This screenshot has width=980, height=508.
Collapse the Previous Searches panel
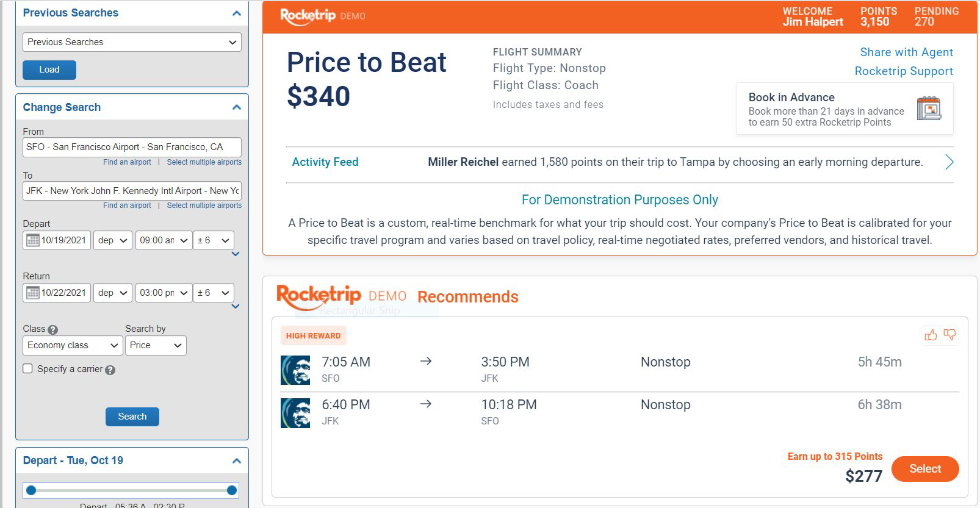237,13
